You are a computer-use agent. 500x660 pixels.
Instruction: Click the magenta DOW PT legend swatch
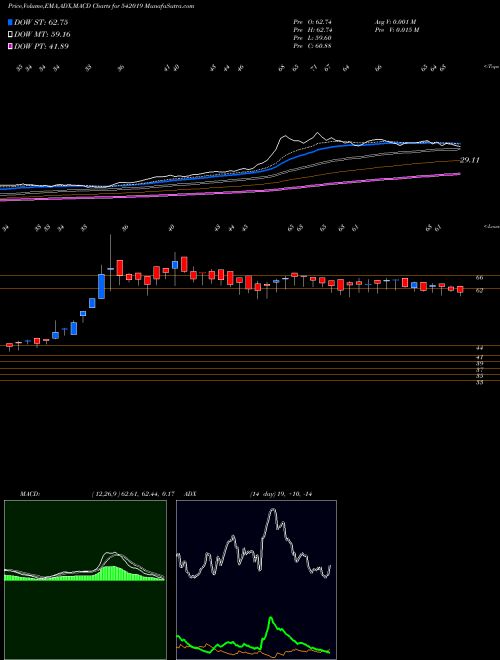point(11,46)
